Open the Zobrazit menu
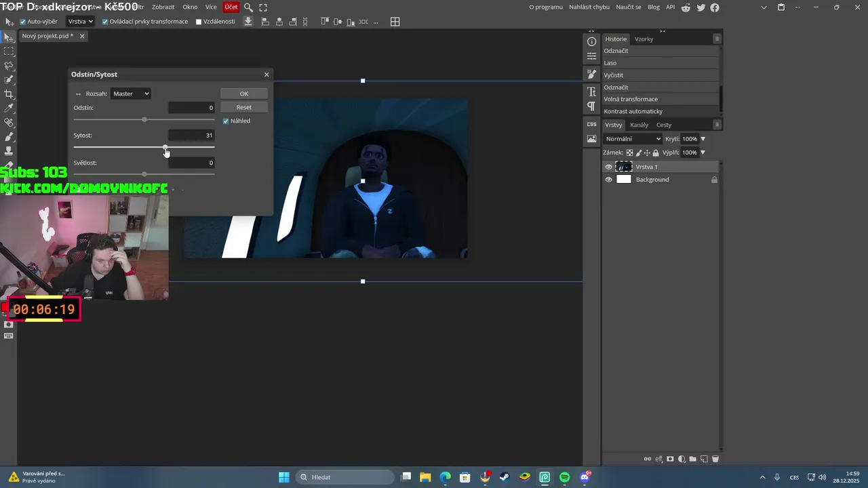The height and width of the screenshot is (488, 868). coord(163,7)
